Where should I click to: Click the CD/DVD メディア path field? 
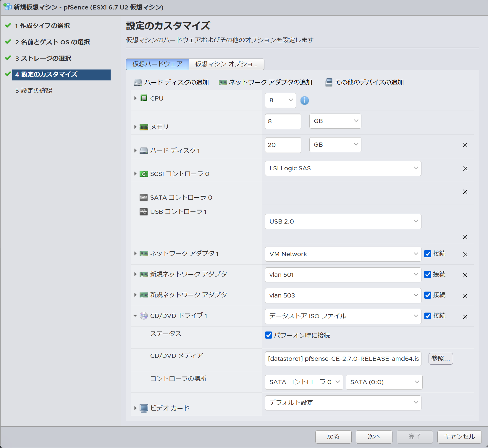pos(343,359)
